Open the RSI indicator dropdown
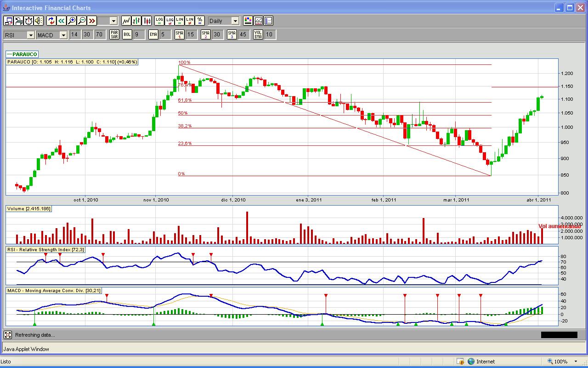The image size is (588, 368). coord(30,35)
